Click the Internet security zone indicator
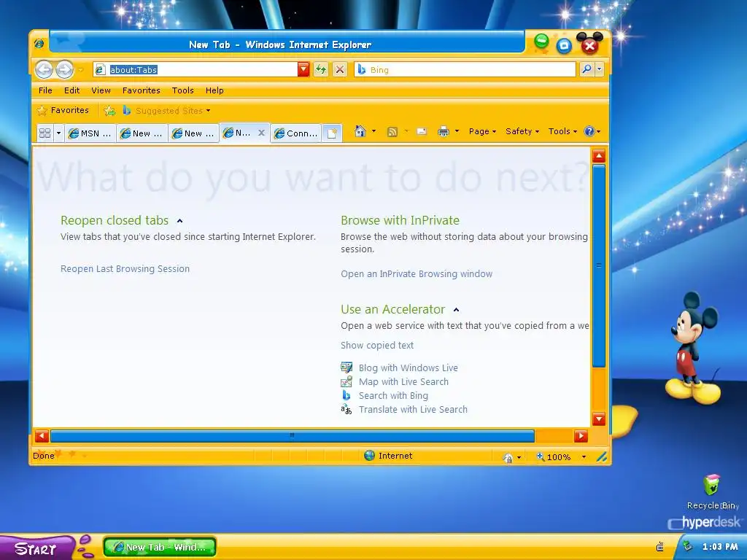Screen dimensions: 747x560 [388, 456]
